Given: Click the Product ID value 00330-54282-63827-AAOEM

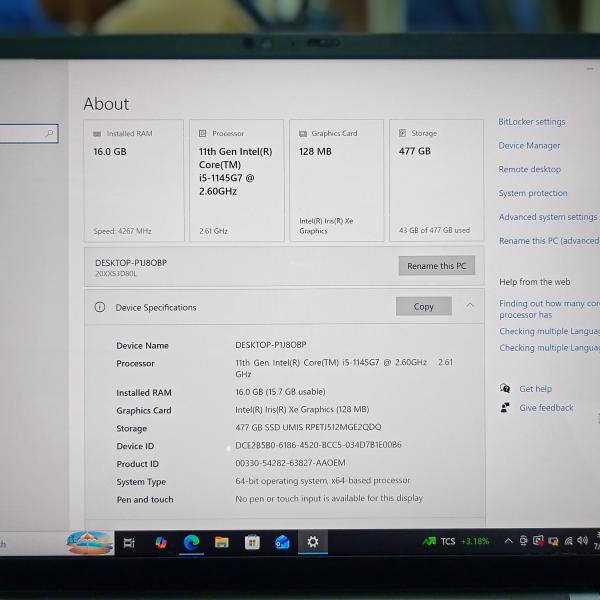Looking at the screenshot, I should pos(290,463).
